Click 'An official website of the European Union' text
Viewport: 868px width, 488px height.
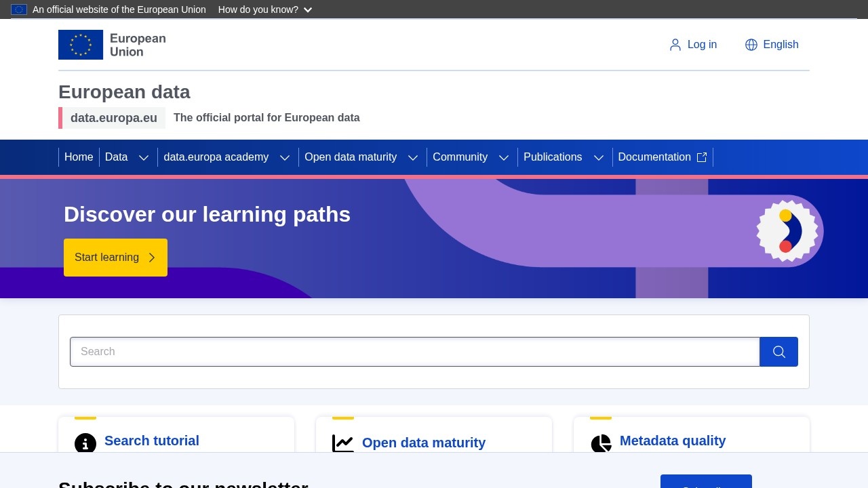tap(119, 9)
